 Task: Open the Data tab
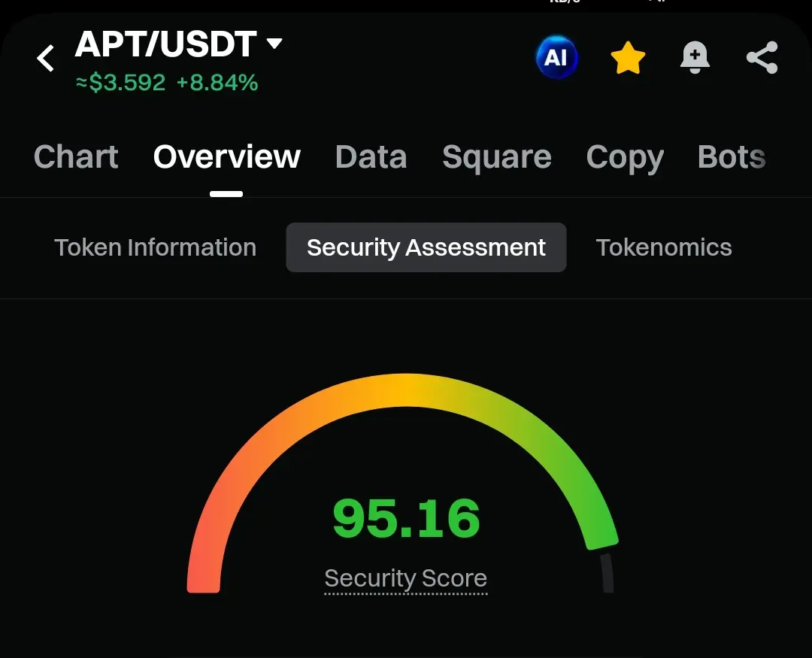point(371,156)
